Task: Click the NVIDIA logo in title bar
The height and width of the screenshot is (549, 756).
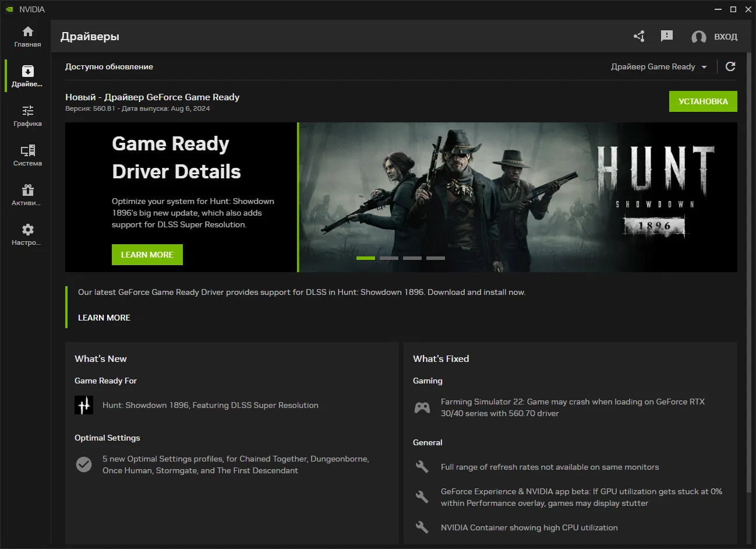Action: pyautogui.click(x=9, y=9)
